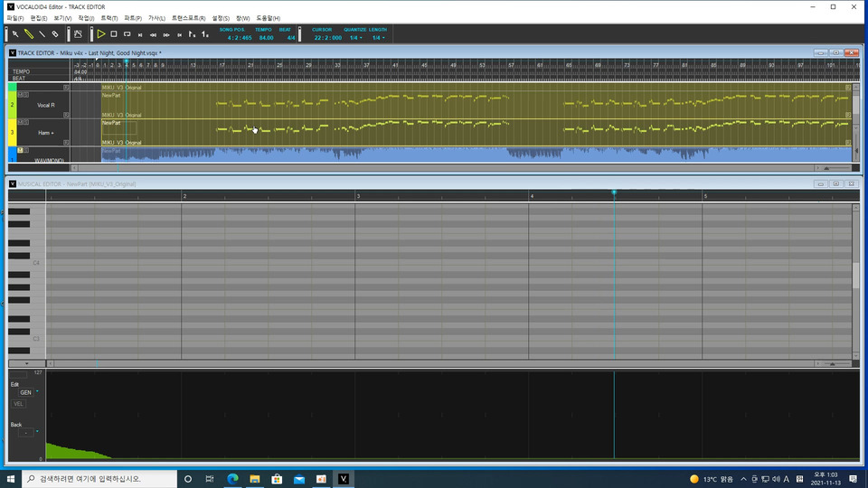The width and height of the screenshot is (868, 488).
Task: Open Windows Start menu
Action: 11,479
